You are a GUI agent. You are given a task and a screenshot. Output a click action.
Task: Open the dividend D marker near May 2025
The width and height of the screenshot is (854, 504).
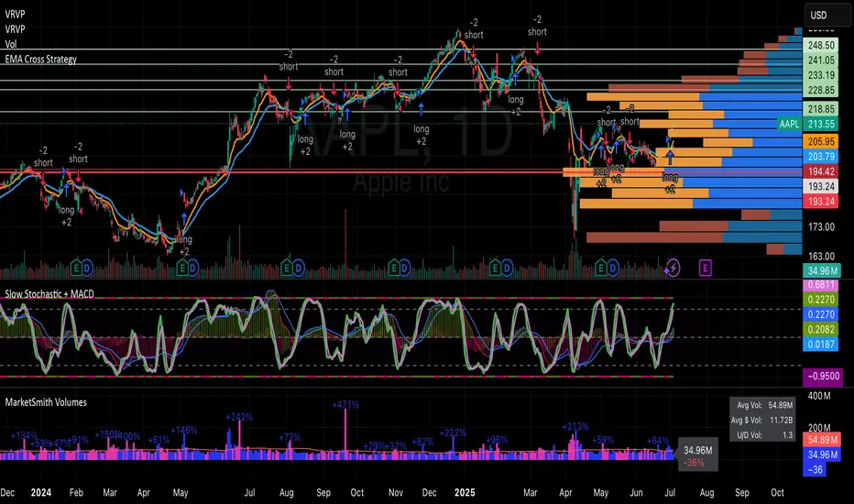[613, 268]
